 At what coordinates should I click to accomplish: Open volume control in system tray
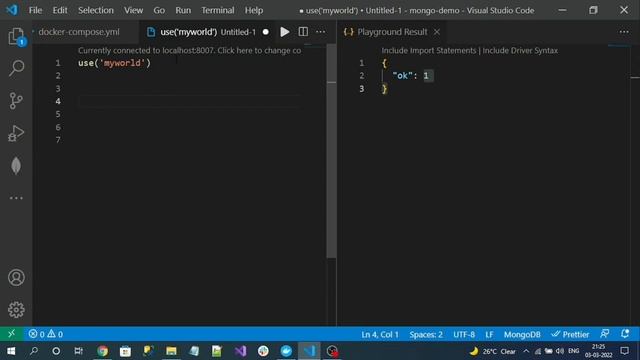[x=560, y=351]
